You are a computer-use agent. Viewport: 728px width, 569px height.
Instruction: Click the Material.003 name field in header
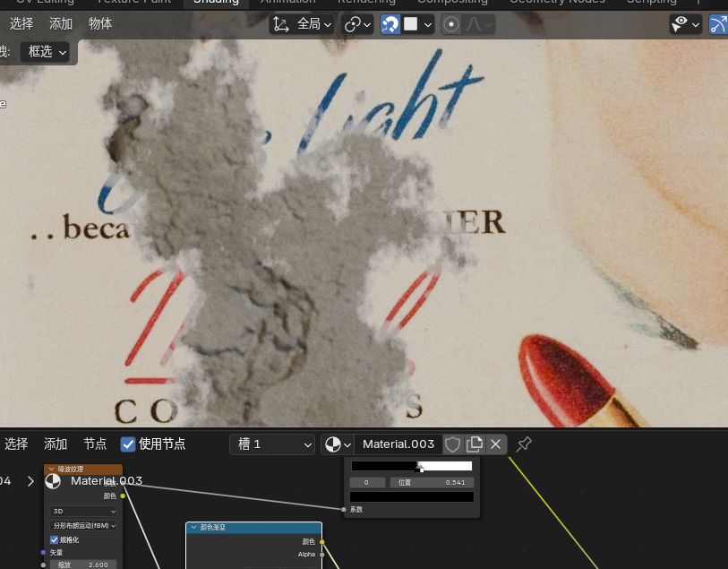coord(398,444)
